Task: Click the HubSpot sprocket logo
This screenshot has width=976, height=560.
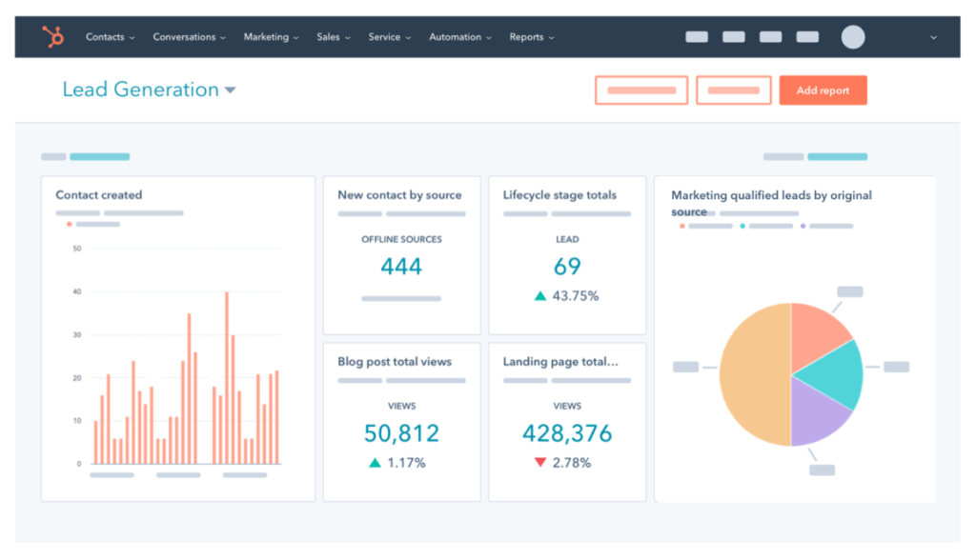Action: coord(52,37)
